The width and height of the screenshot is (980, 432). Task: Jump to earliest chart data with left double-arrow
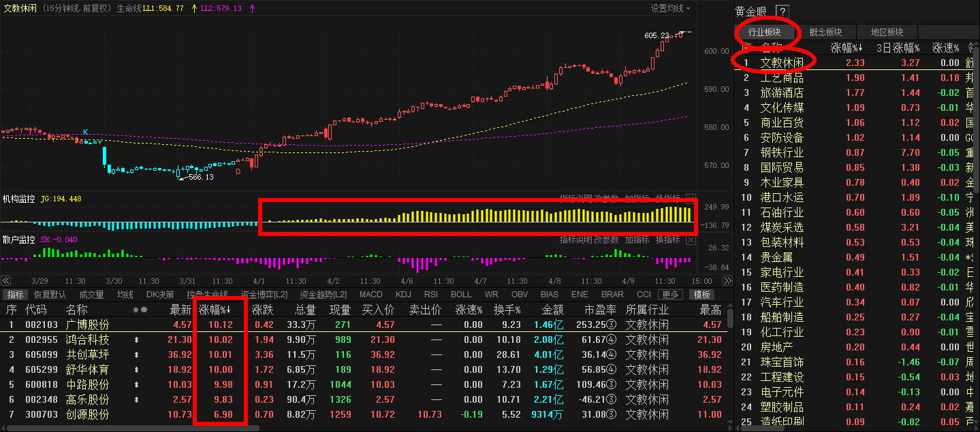click(5, 281)
